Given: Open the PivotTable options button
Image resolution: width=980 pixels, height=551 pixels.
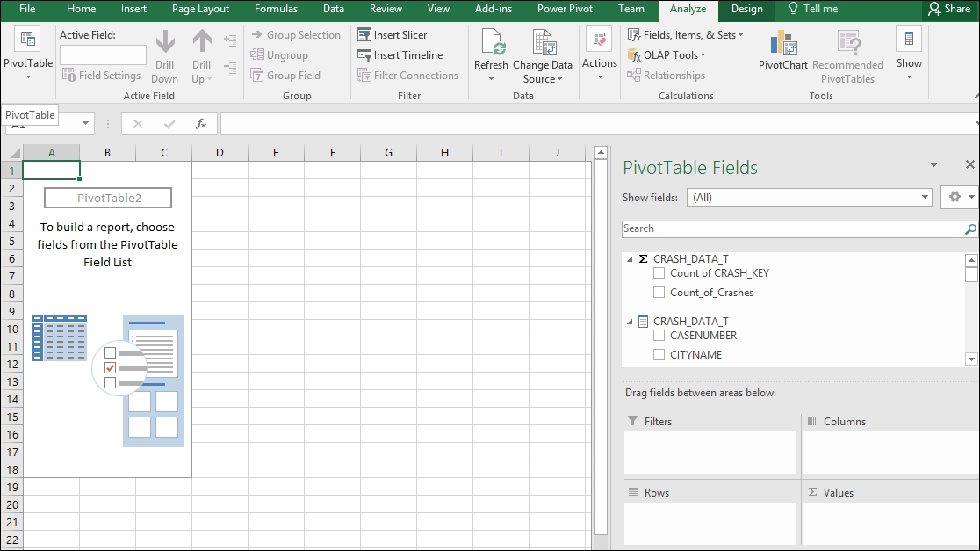Looking at the screenshot, I should click(x=28, y=54).
